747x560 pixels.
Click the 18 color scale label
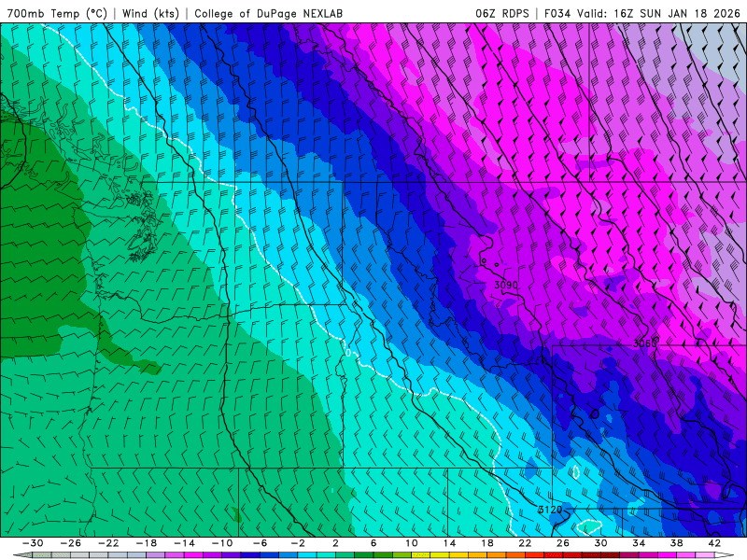(x=487, y=543)
